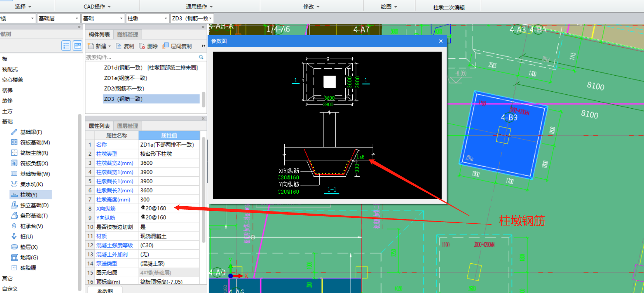
Task: Expand the 基础 category in navigation tree
Action: 7,122
